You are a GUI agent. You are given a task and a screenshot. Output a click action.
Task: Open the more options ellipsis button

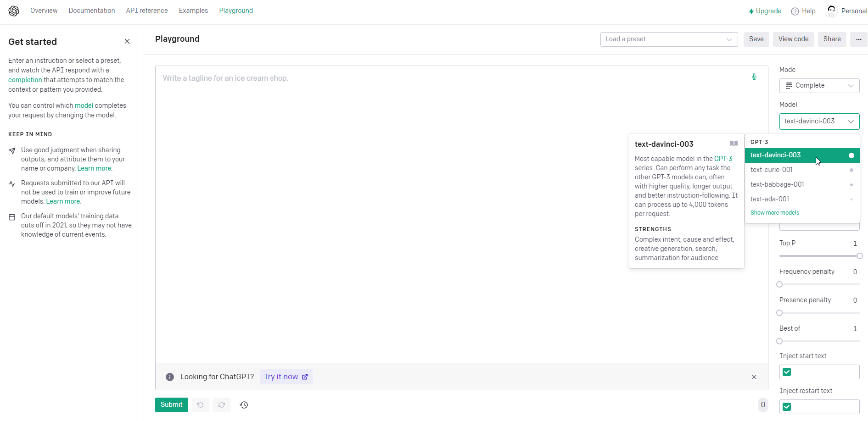coord(859,39)
